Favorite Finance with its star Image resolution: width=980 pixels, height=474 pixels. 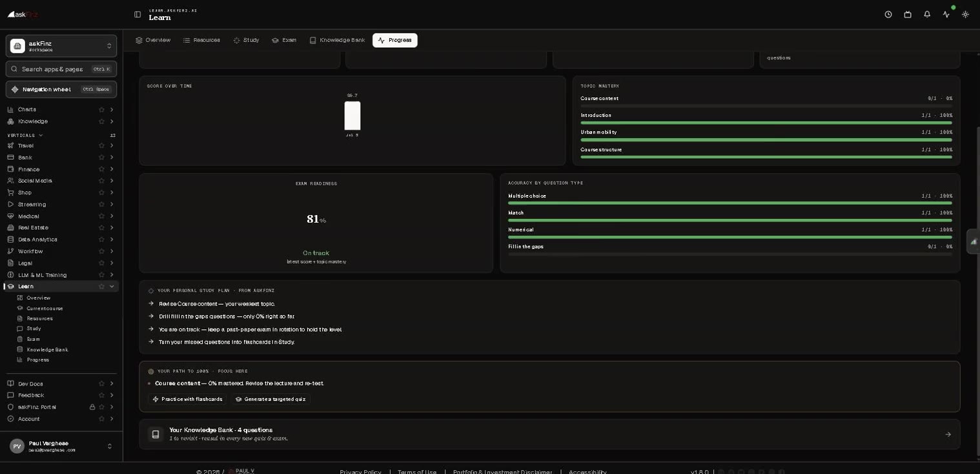pyautogui.click(x=101, y=169)
